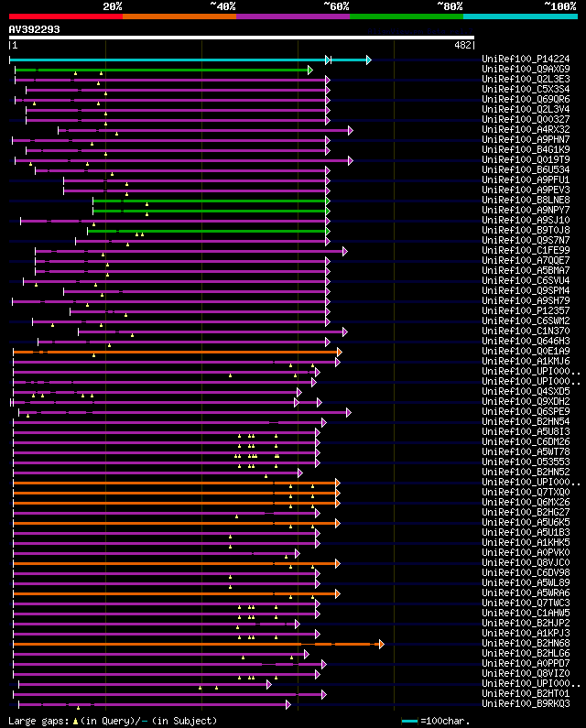Click the UniRef100_Q9S7N7 hit name
This screenshot has height=728, width=586.
click(526, 240)
